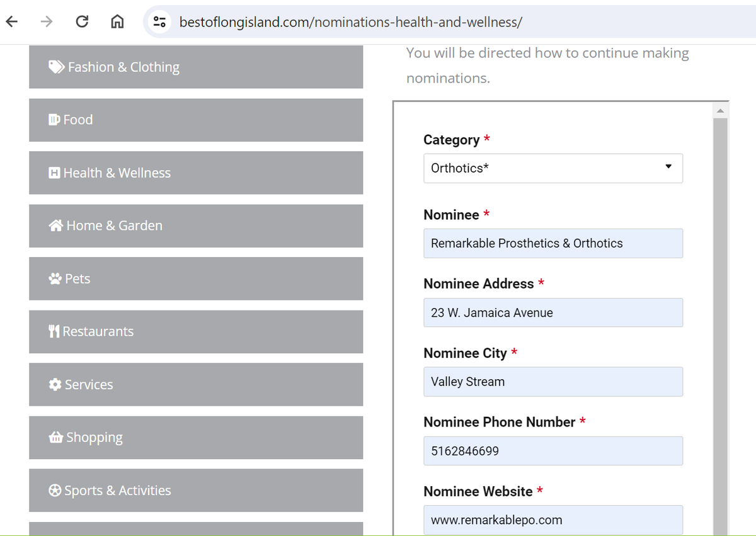Click the 'Category' field label
This screenshot has height=536, width=756.
(452, 140)
